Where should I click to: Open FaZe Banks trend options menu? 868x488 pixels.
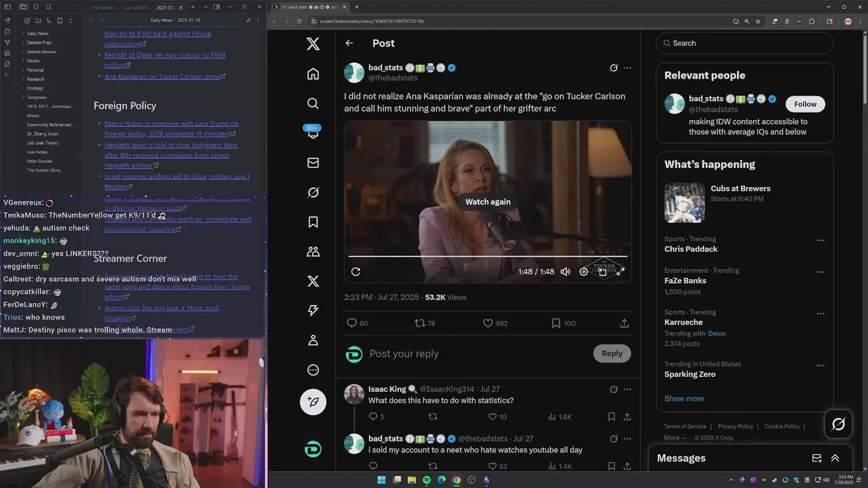point(821,272)
